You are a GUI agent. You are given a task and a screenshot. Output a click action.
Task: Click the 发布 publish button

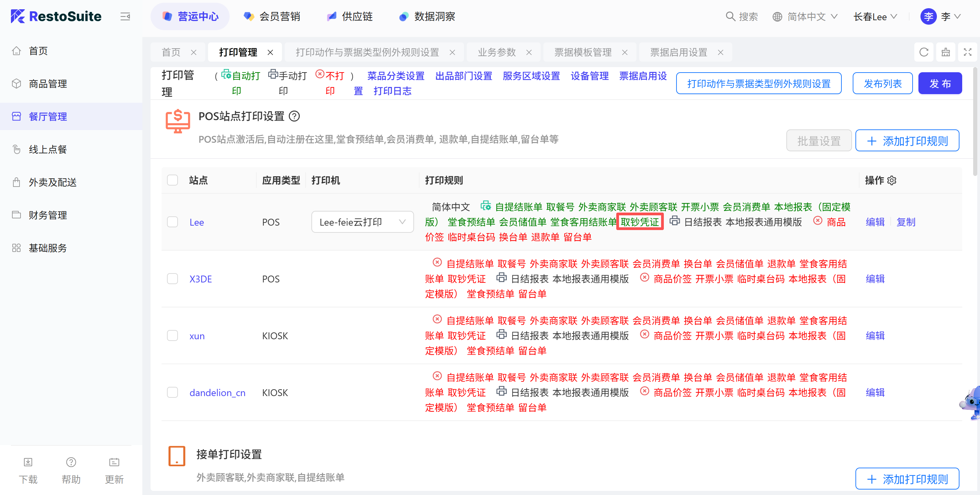tap(940, 83)
